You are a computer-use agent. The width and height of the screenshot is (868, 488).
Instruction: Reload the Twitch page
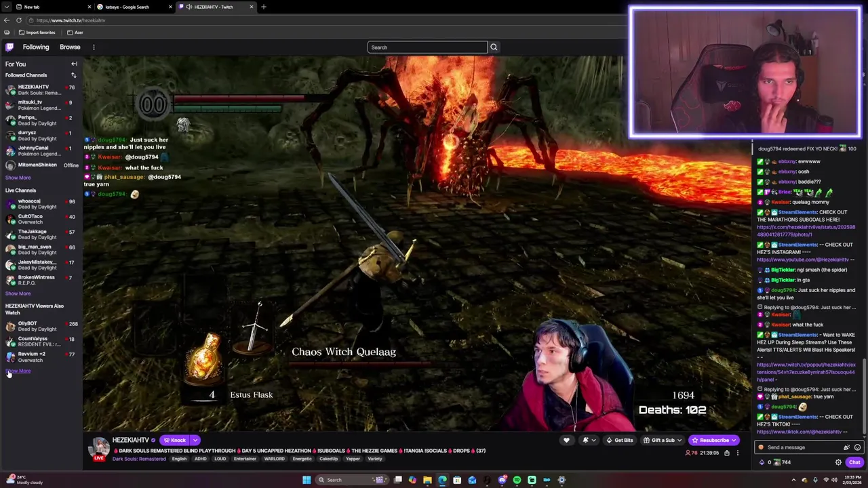[19, 20]
